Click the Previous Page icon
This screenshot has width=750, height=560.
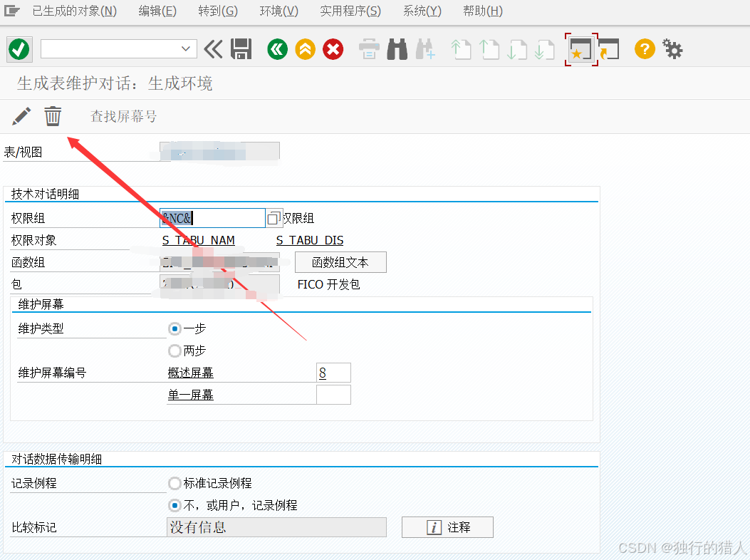489,49
